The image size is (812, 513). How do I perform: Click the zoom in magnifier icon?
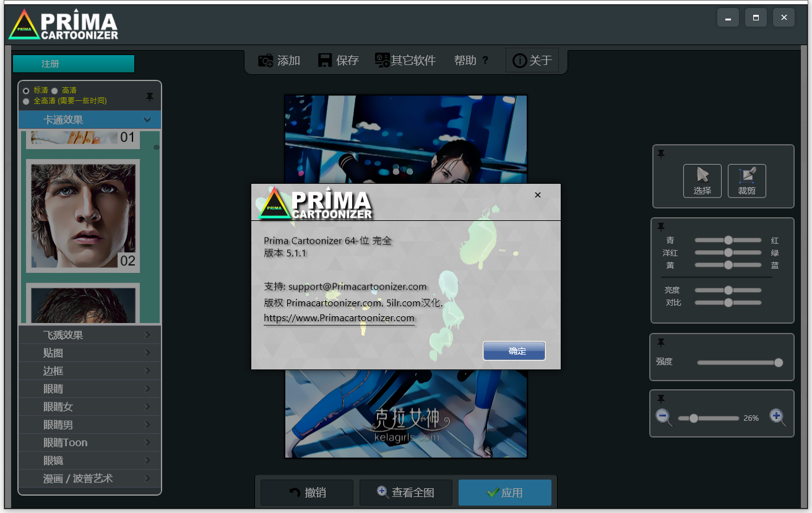click(x=778, y=418)
